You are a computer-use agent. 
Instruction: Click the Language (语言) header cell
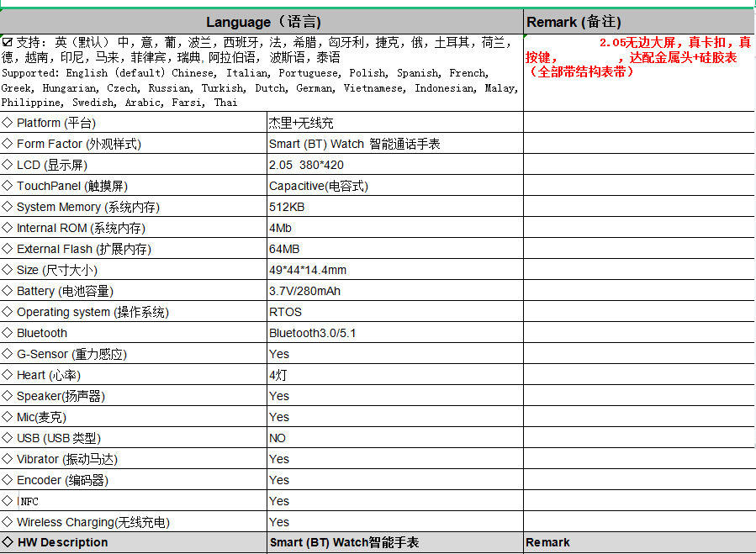pyautogui.click(x=262, y=22)
